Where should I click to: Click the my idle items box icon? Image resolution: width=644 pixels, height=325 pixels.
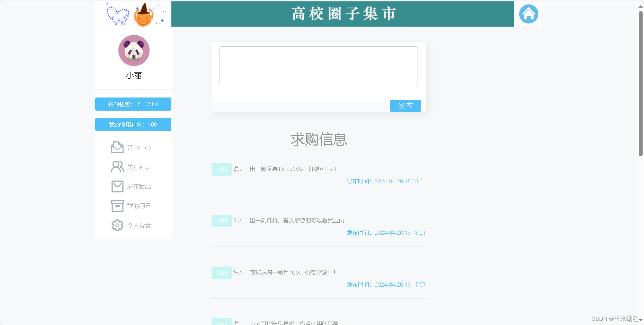(117, 206)
